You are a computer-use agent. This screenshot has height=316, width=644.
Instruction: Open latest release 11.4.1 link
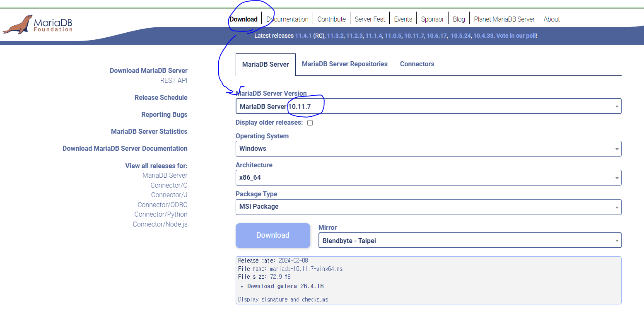click(x=303, y=36)
